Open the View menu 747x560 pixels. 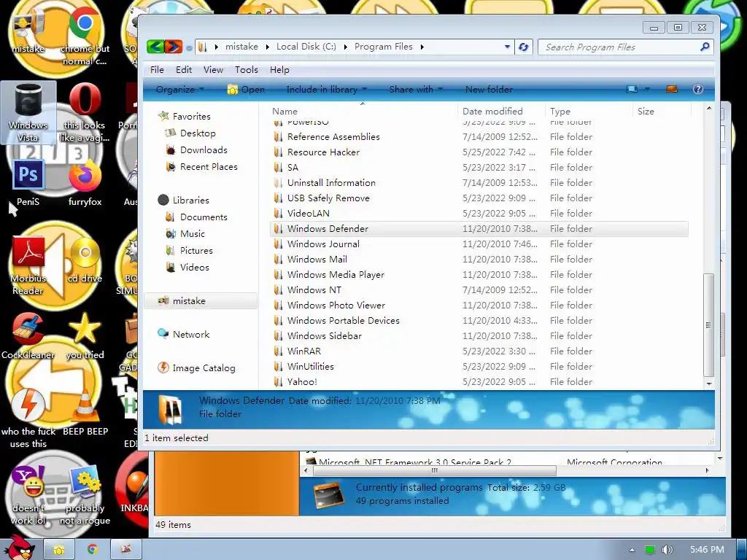coord(213,69)
